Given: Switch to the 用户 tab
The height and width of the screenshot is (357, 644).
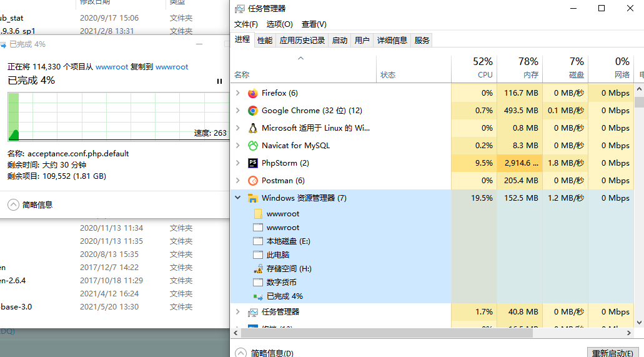Looking at the screenshot, I should pyautogui.click(x=362, y=40).
